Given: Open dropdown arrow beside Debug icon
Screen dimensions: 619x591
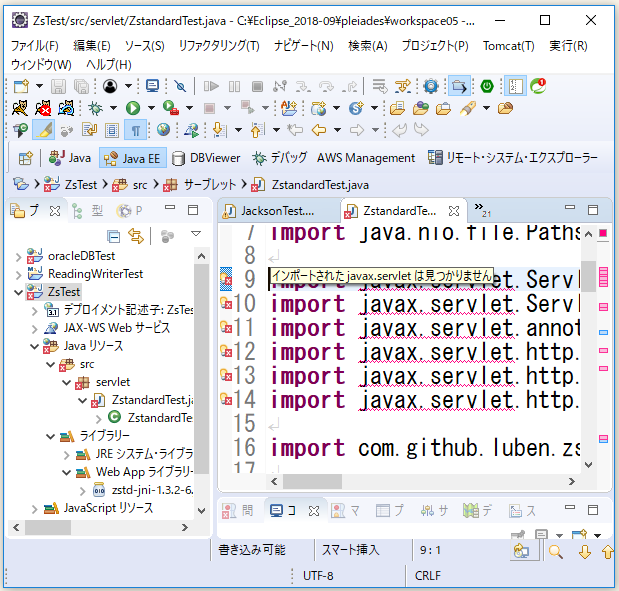Looking at the screenshot, I should click(113, 108).
